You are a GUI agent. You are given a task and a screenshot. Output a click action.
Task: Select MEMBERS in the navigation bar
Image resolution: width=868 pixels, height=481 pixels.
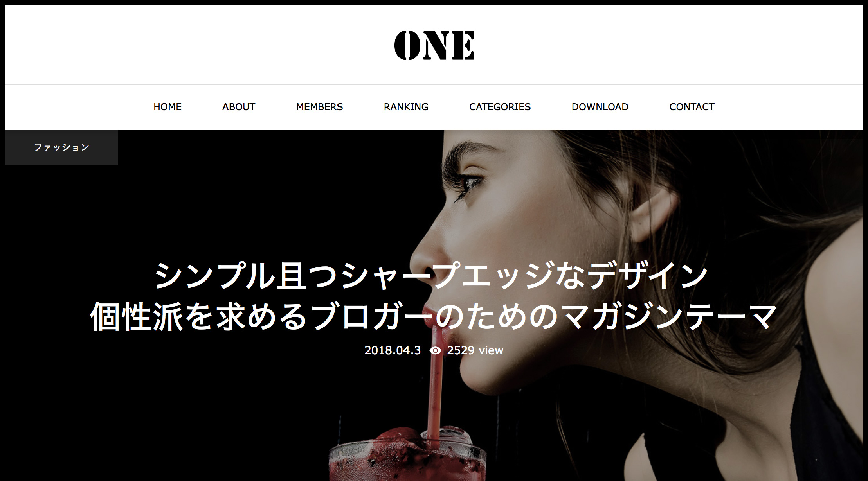point(319,107)
